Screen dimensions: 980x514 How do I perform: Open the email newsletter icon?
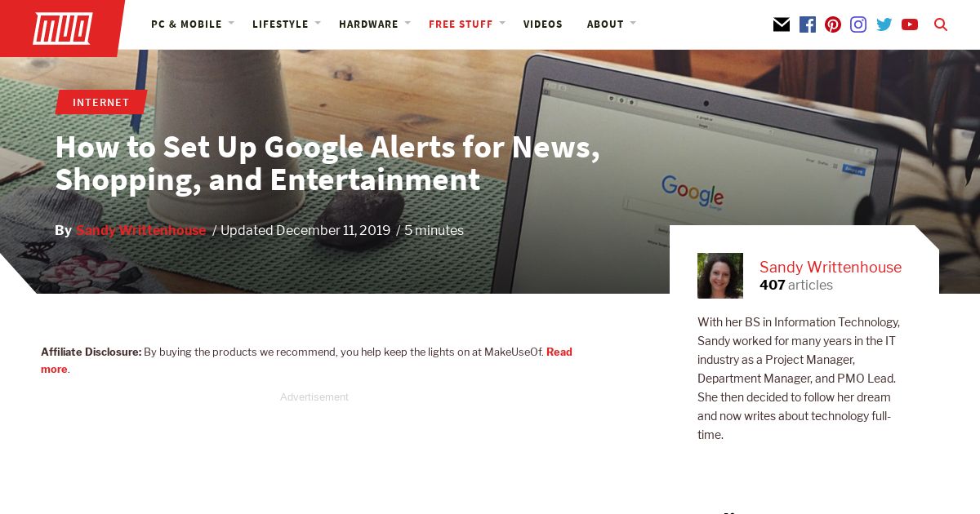pos(782,24)
